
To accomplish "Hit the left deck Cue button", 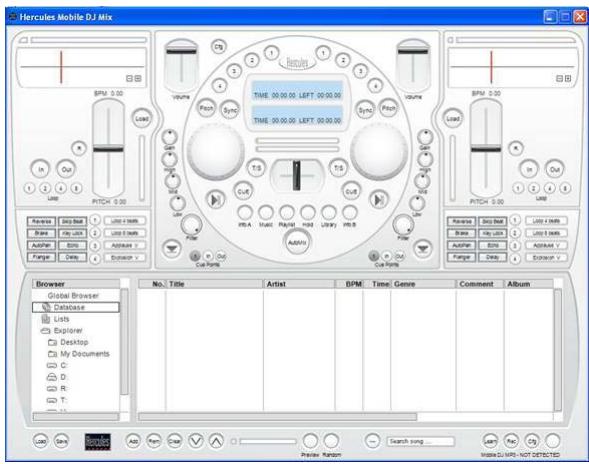I will [243, 192].
